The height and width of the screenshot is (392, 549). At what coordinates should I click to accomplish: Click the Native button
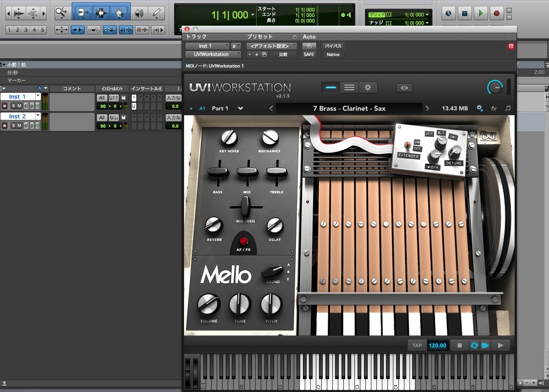[x=333, y=55]
